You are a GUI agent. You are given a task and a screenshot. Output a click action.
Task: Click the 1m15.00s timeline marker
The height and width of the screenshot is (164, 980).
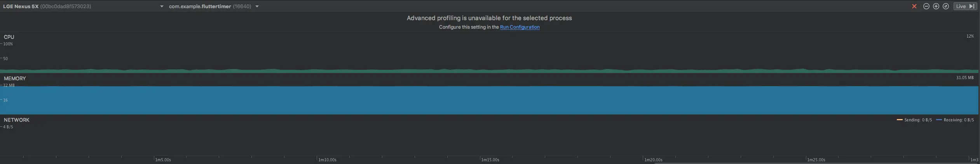pyautogui.click(x=490, y=160)
